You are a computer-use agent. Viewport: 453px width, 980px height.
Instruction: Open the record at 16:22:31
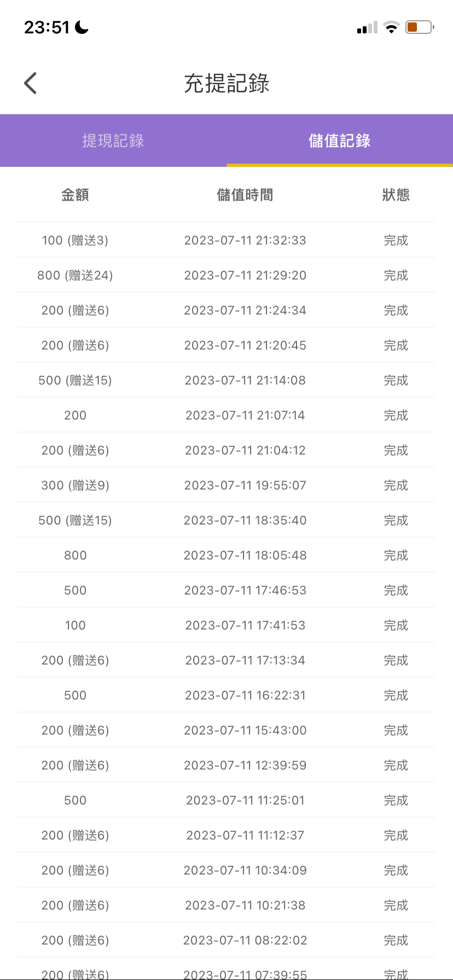tap(245, 695)
